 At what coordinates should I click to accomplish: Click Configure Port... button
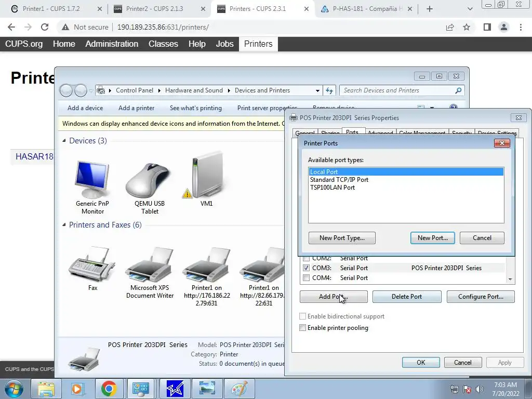click(x=481, y=297)
